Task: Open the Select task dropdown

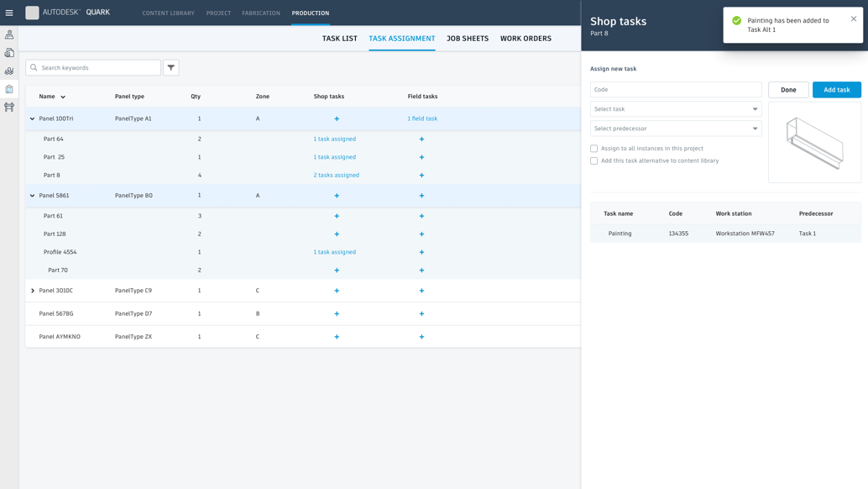Action: point(676,109)
